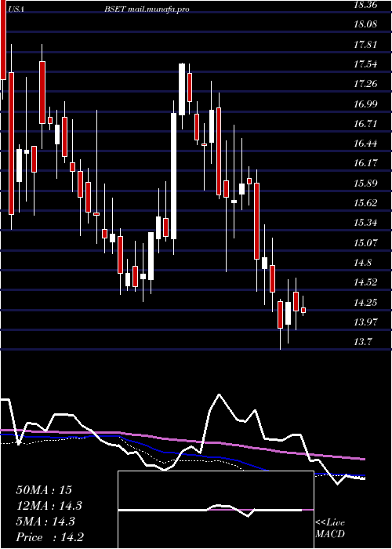
Task: Click the <<Live MACD label
Action: 330,529
